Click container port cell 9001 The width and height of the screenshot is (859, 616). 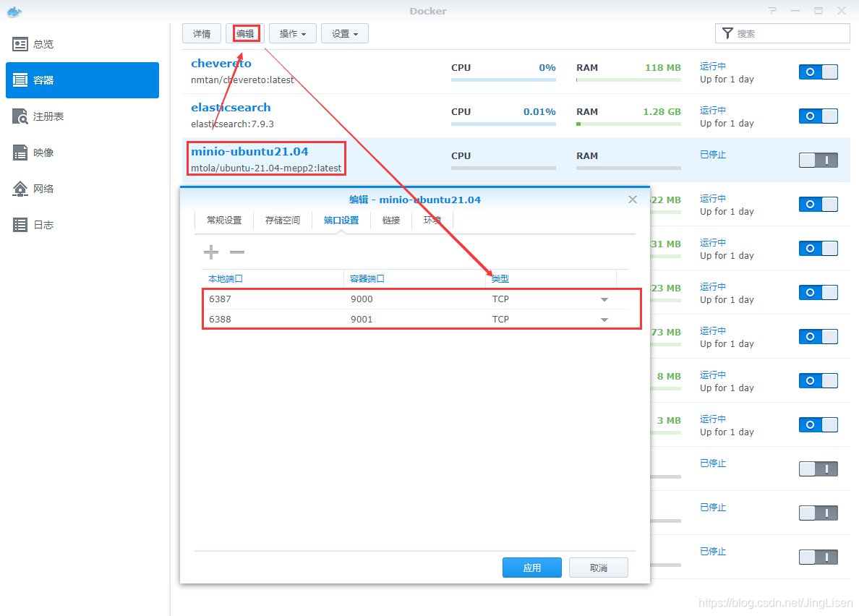coord(415,320)
